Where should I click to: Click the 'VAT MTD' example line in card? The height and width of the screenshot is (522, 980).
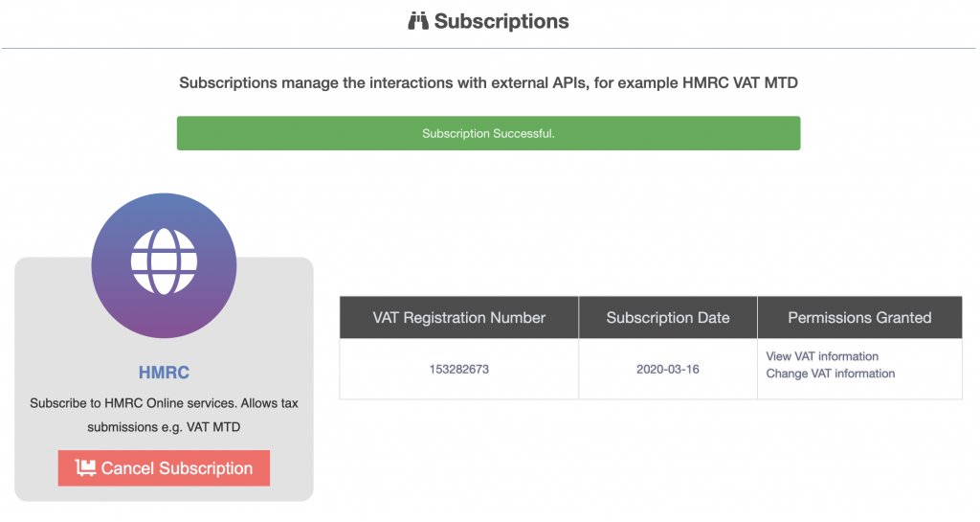coord(164,427)
